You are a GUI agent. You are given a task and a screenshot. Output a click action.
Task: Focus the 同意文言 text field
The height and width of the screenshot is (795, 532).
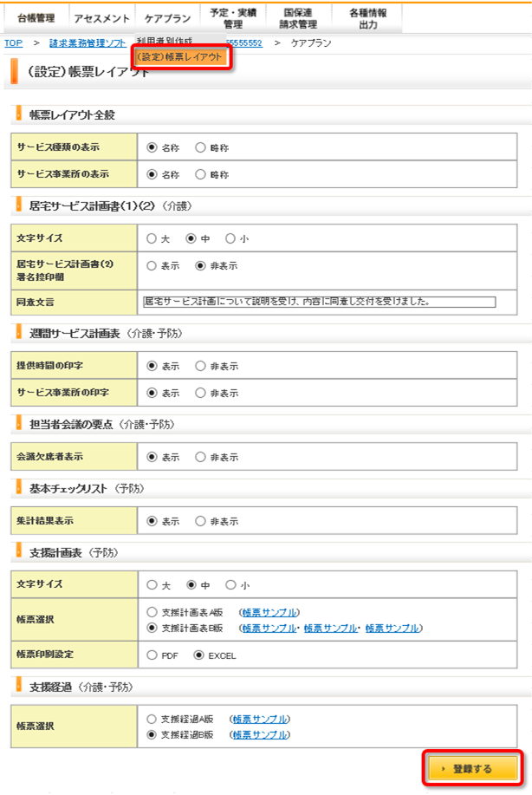[319, 302]
